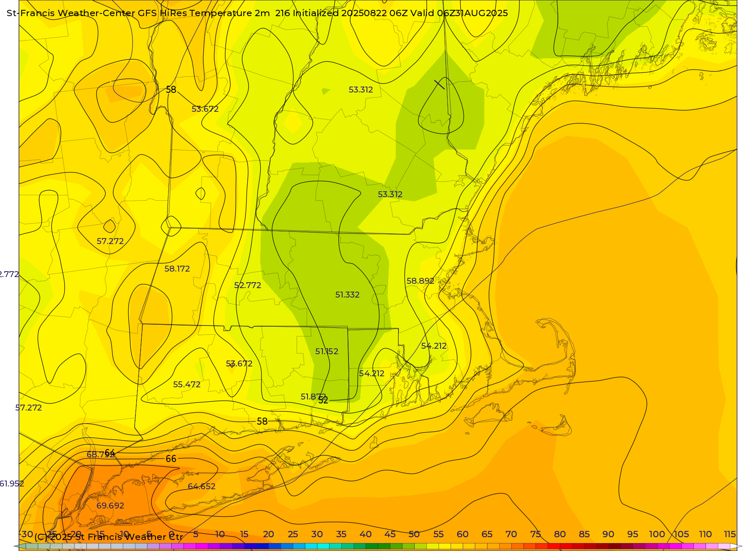
Task: Click the 64 contour line label
Action: tap(110, 453)
